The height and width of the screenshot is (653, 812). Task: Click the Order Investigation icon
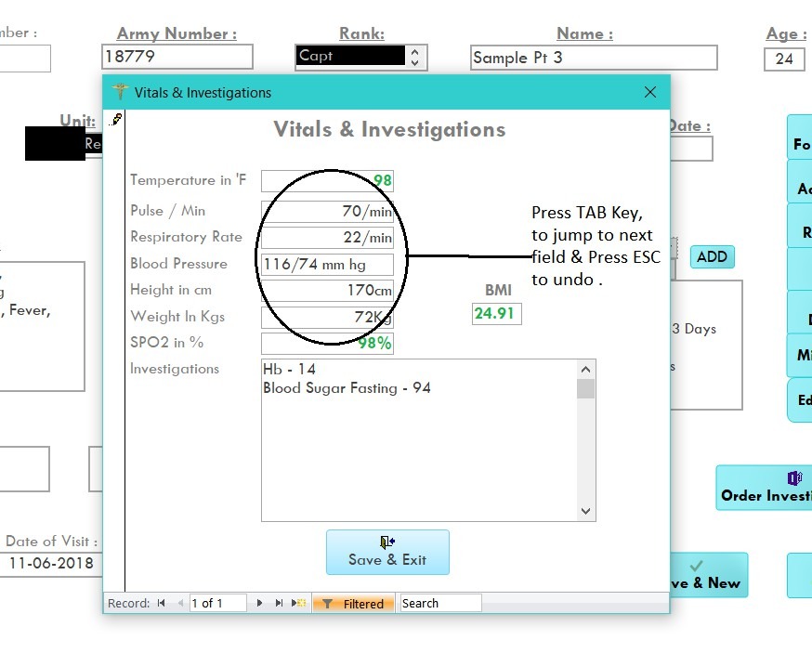tap(794, 478)
